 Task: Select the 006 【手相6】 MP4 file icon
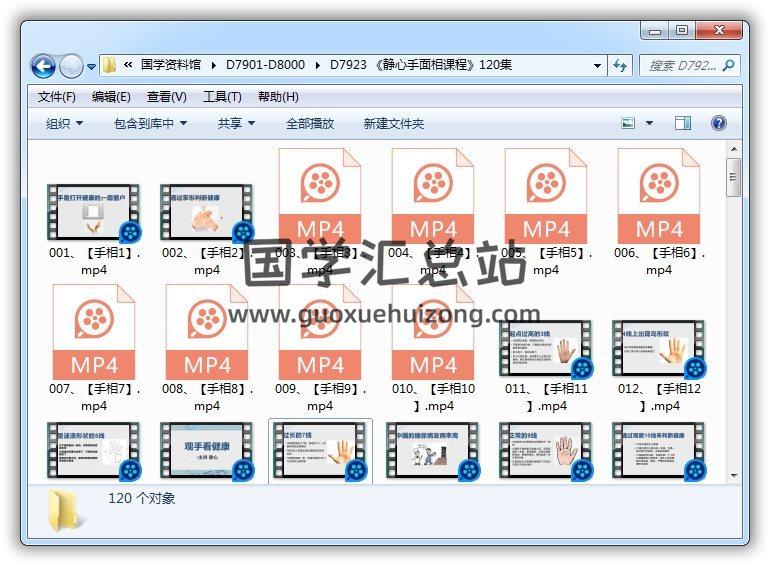pos(658,197)
